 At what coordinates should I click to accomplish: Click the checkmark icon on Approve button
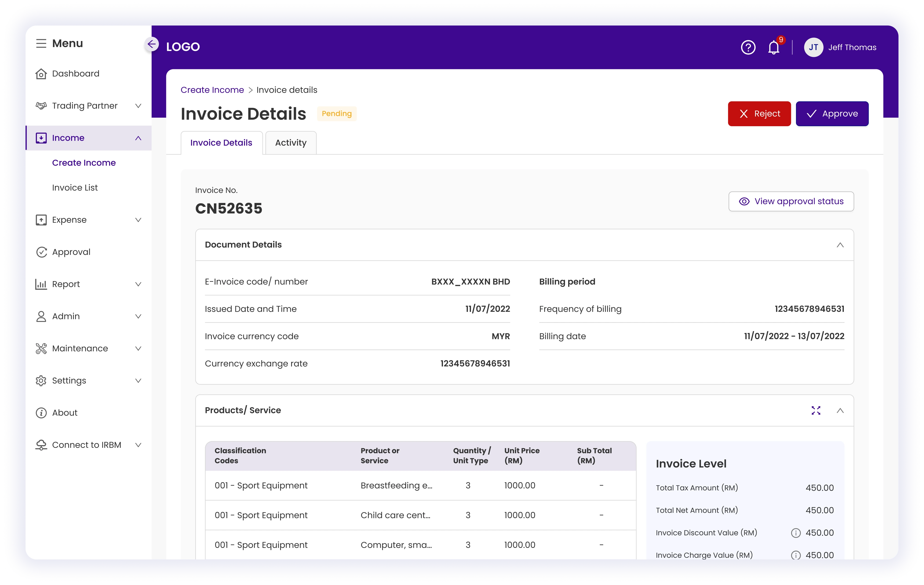[x=811, y=113]
